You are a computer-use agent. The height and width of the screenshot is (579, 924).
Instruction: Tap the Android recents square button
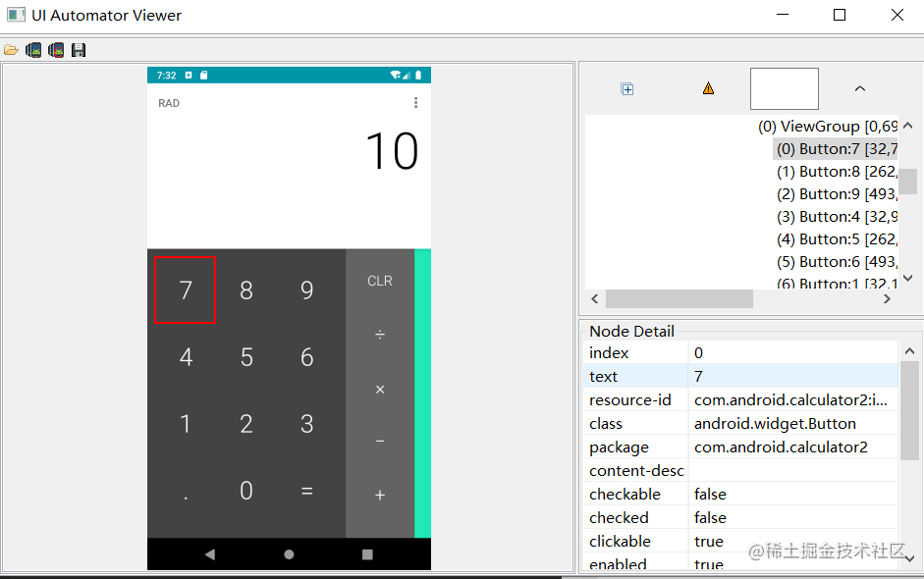367,554
